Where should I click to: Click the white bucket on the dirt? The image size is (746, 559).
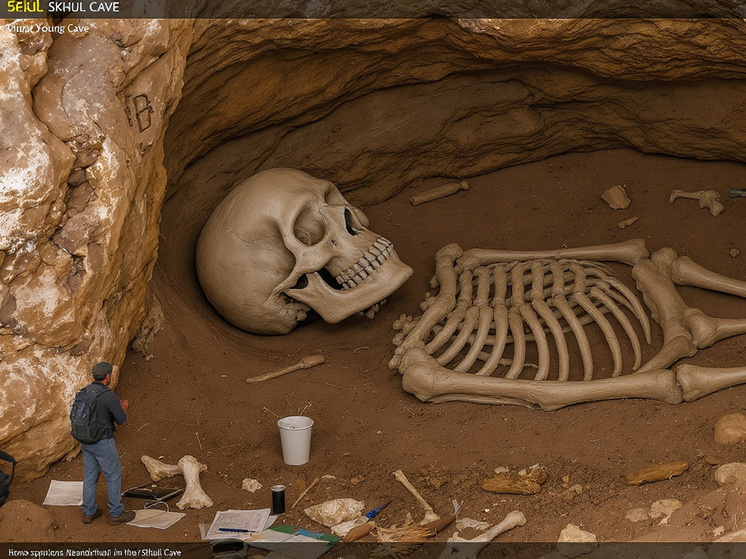coord(295,440)
